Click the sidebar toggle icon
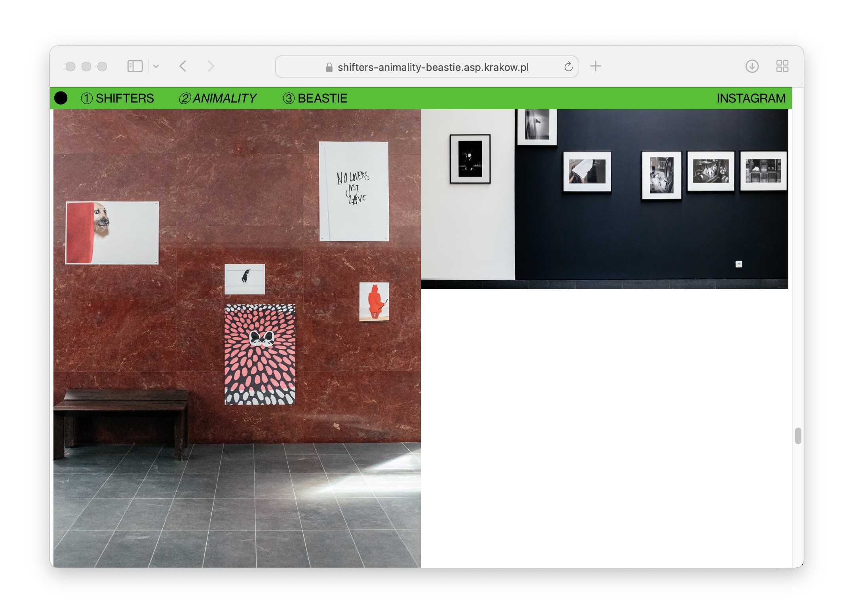Screen dimensions: 860x616 pyautogui.click(x=135, y=66)
